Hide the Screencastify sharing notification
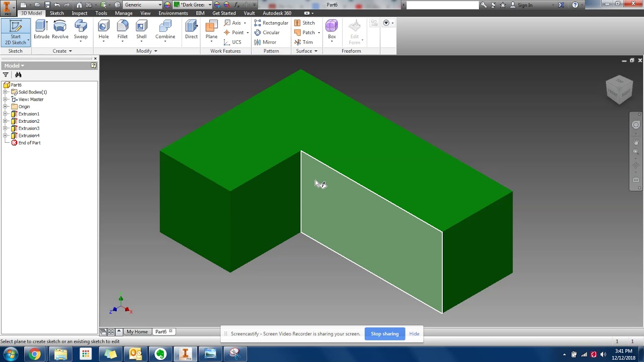 point(414,334)
